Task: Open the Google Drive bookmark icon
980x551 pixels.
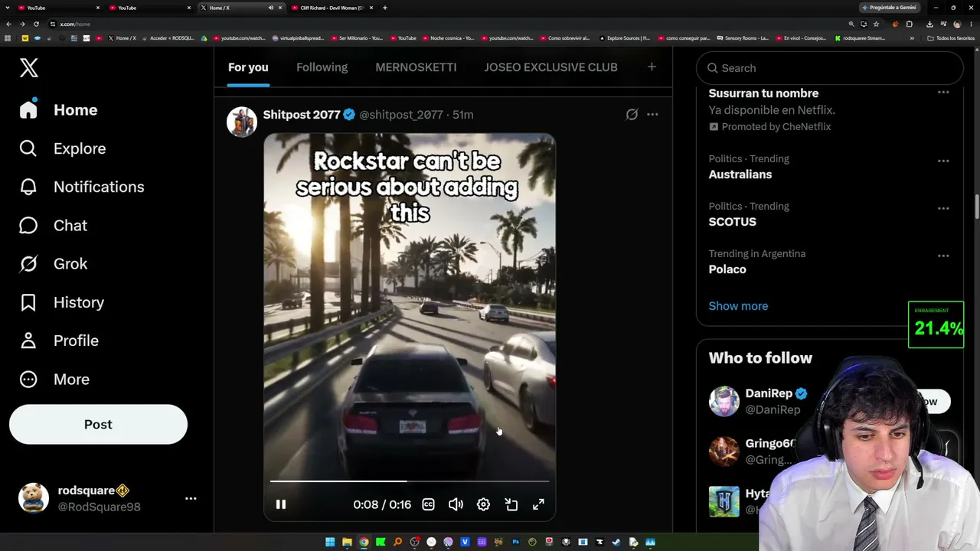Action: coord(204,37)
